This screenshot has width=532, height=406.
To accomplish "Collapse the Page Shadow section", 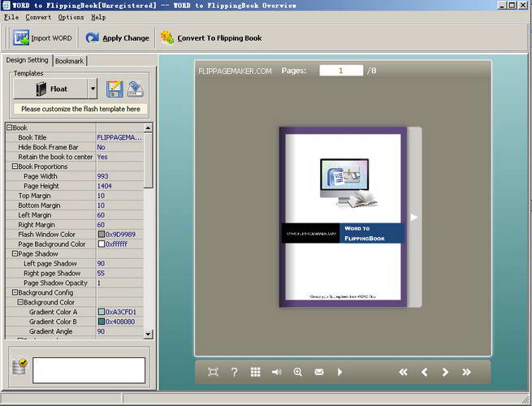I will coord(15,253).
